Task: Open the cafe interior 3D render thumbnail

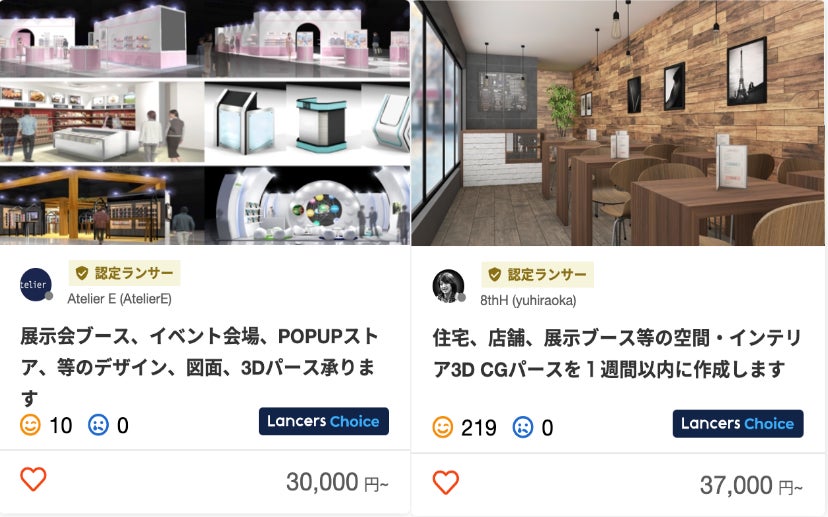Action: [620, 123]
